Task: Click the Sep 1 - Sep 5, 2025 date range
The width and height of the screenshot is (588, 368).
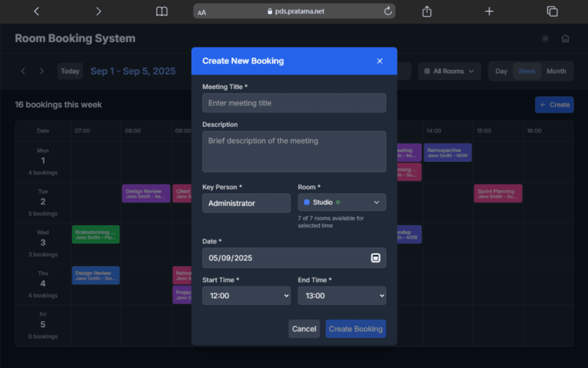Action: tap(133, 71)
